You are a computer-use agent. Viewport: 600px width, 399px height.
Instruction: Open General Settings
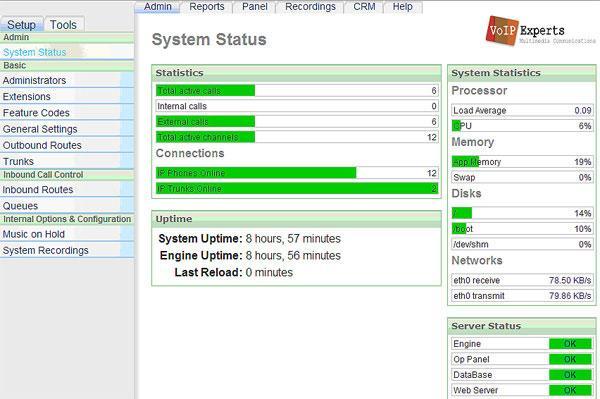[x=67, y=129]
